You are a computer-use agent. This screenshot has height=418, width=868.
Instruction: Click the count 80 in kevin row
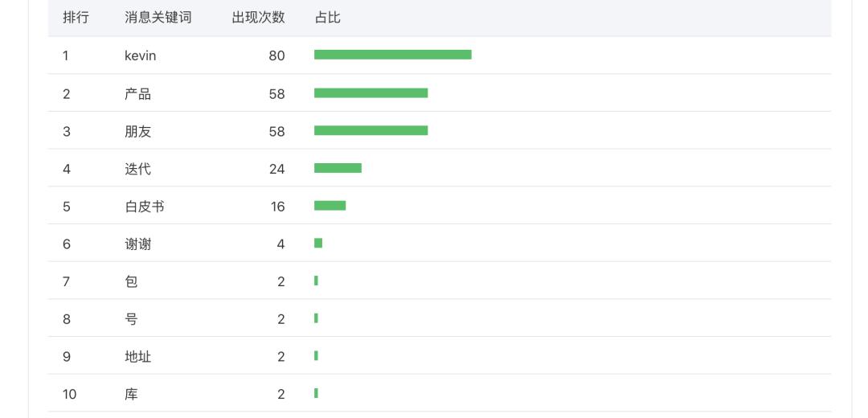pos(276,55)
